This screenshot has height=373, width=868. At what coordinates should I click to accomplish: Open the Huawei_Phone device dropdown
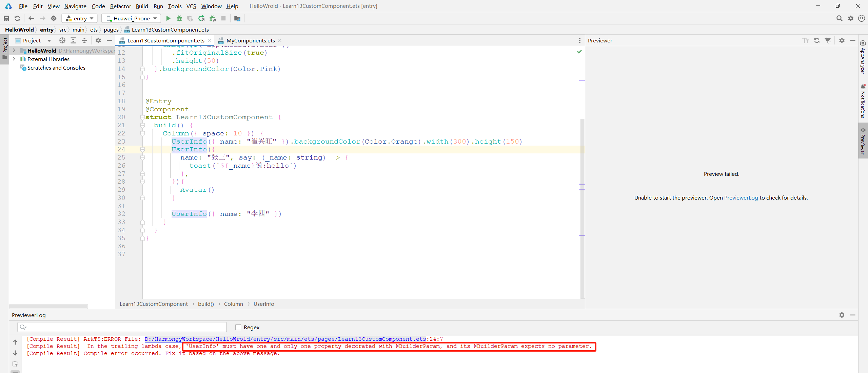(132, 18)
